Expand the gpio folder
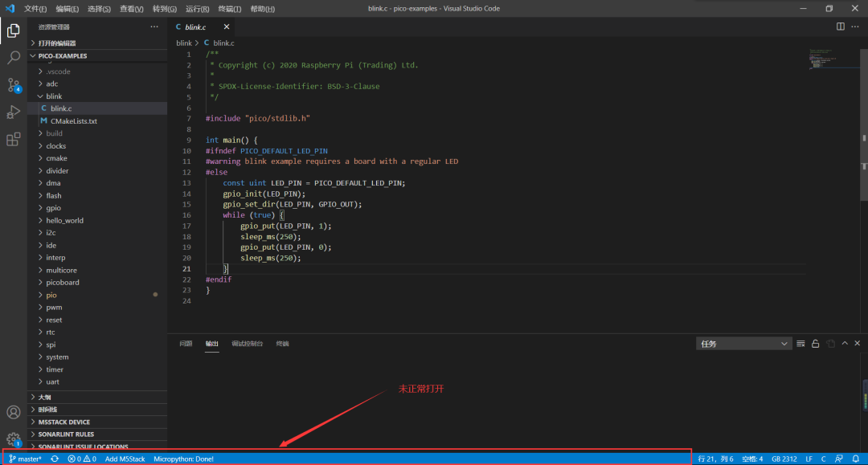This screenshot has height=465, width=868. coord(53,208)
